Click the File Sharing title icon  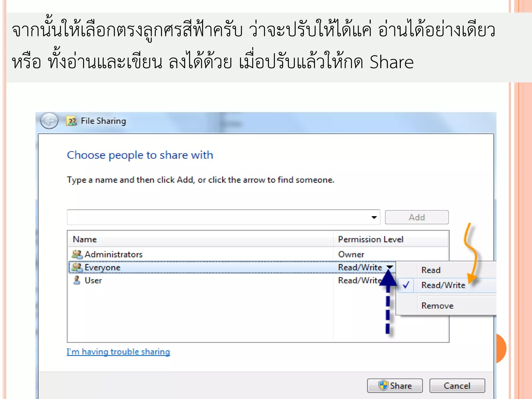click(71, 121)
